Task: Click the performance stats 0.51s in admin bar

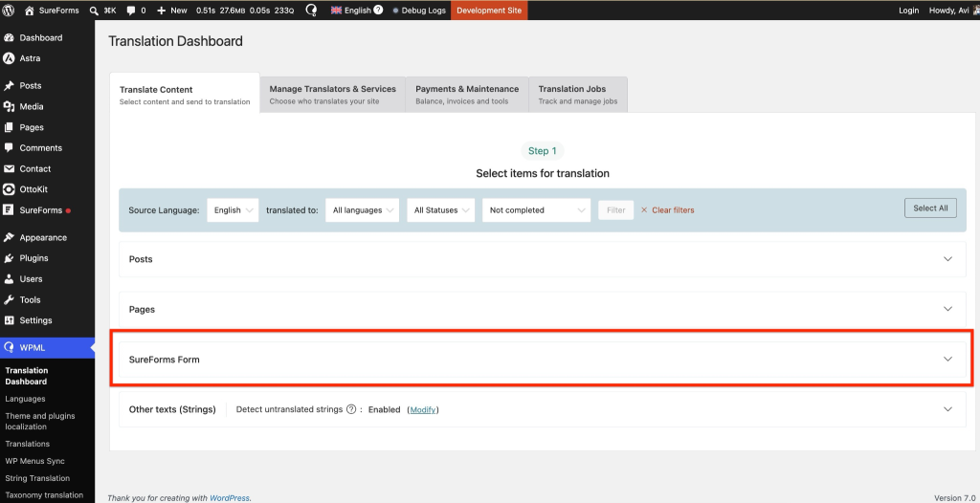Action: pyautogui.click(x=205, y=11)
